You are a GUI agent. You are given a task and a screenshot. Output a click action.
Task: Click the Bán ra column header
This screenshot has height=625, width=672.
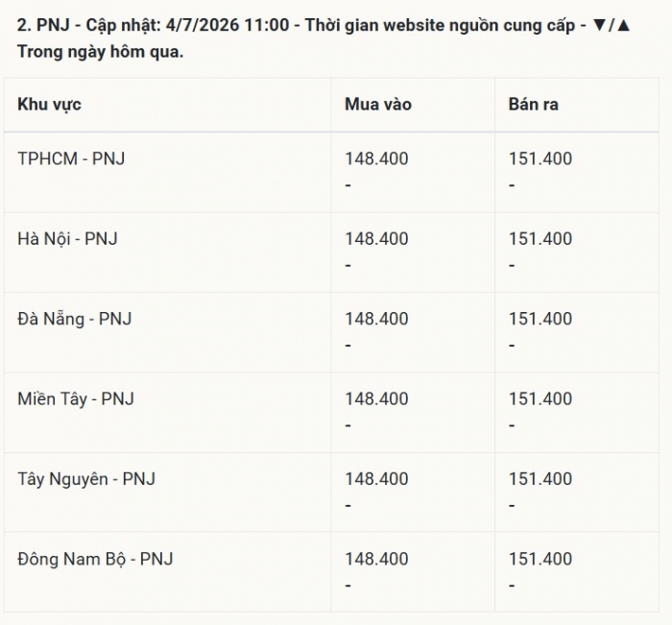(533, 104)
